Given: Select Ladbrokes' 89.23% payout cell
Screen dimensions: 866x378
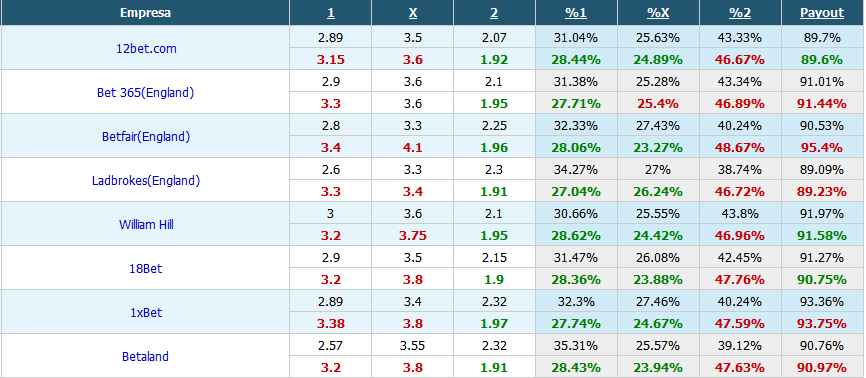Looking at the screenshot, I should pyautogui.click(x=822, y=191).
